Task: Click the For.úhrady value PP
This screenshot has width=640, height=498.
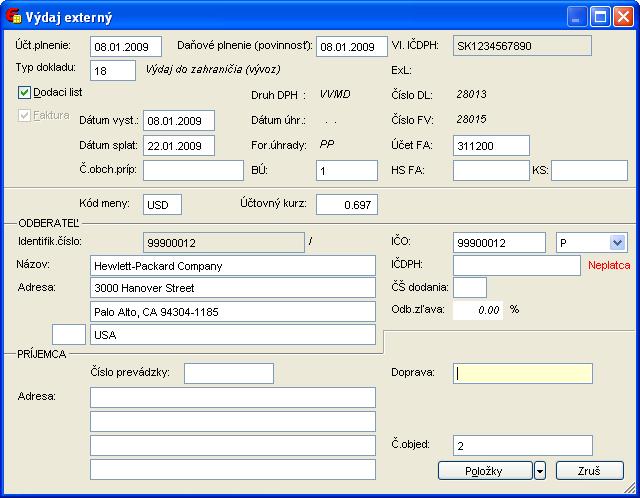Action: point(327,145)
